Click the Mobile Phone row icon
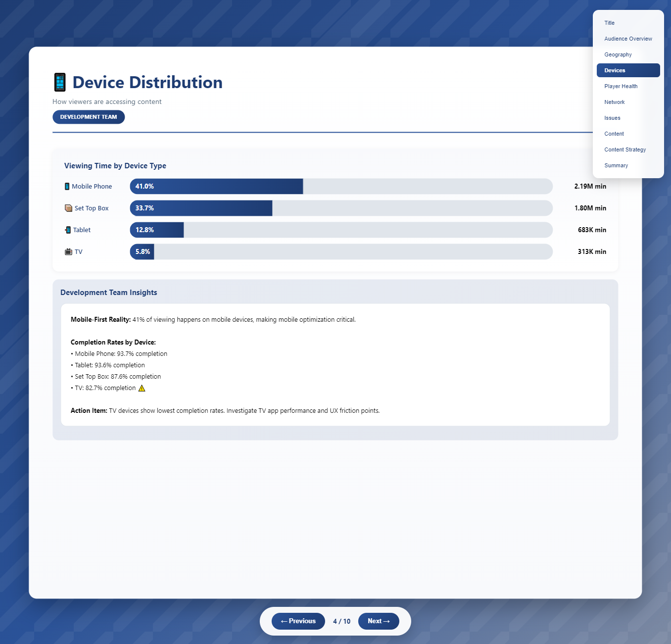The height and width of the screenshot is (644, 671). pyautogui.click(x=67, y=187)
